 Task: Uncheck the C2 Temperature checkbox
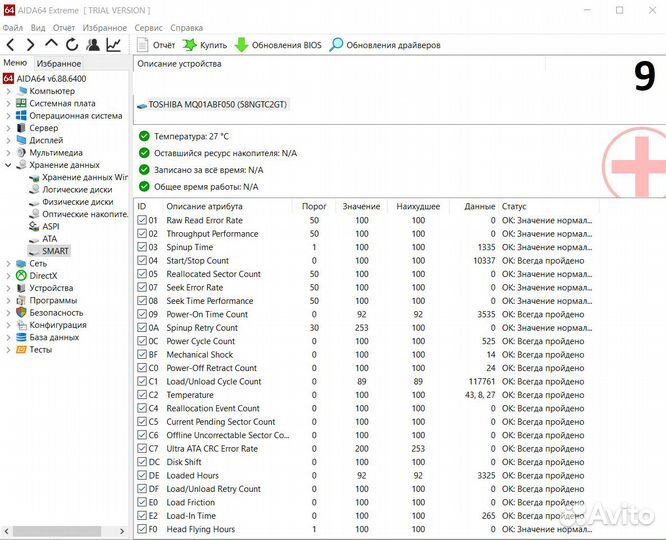tap(142, 395)
